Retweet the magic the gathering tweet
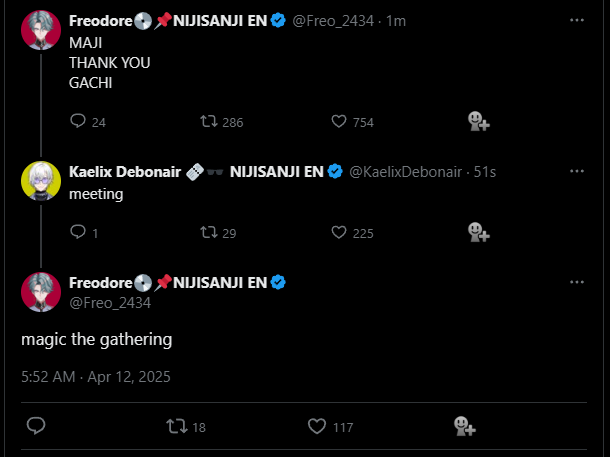The image size is (610, 457). pos(176,426)
